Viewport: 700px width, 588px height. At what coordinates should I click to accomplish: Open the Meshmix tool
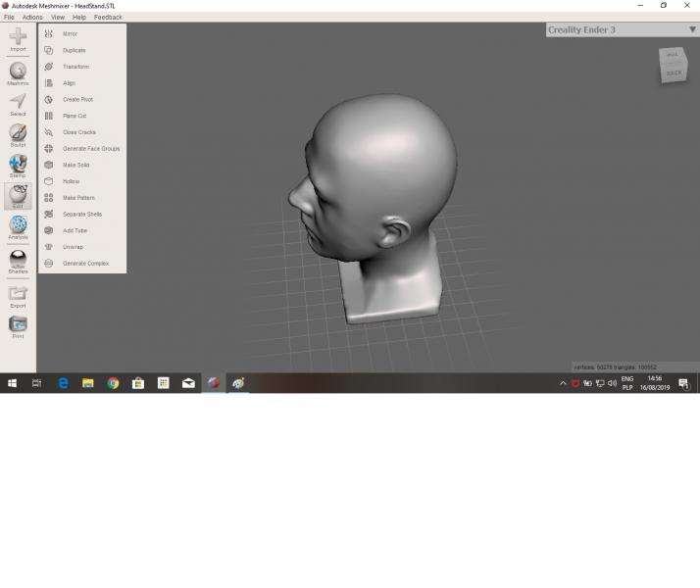pos(18,72)
